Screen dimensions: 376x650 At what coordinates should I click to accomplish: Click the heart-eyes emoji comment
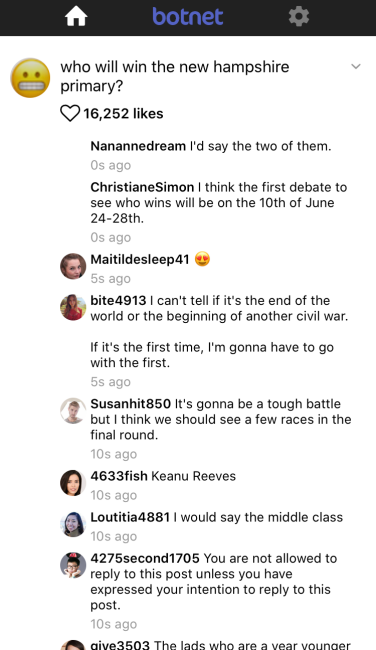202,259
